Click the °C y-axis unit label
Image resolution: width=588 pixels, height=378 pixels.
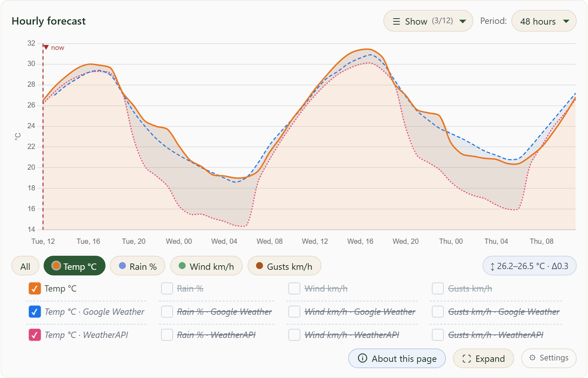18,137
